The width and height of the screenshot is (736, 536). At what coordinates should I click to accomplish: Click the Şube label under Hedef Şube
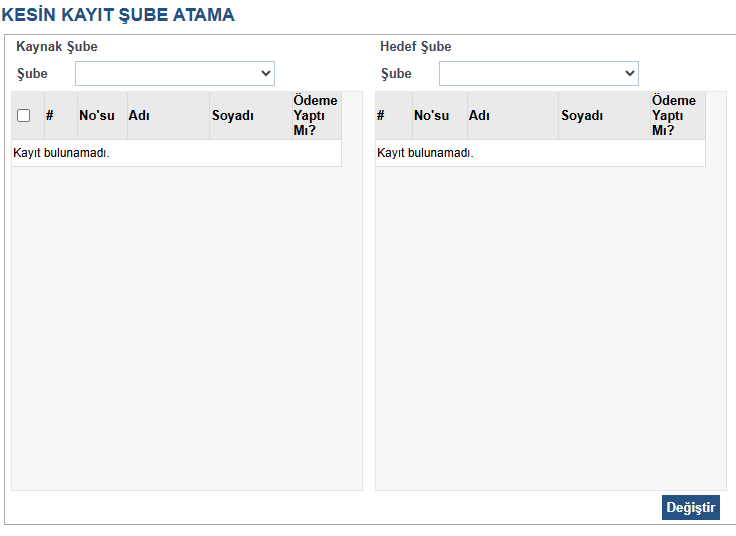point(396,73)
